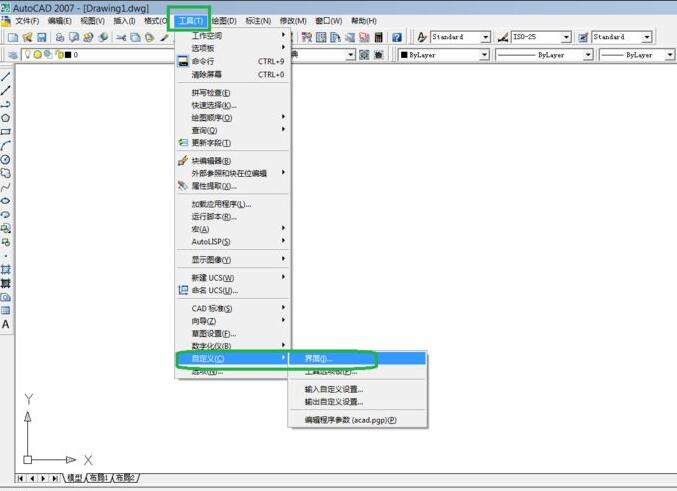Toggle layer 0 lock icon
Viewport: 677px width, 491px height.
60,55
